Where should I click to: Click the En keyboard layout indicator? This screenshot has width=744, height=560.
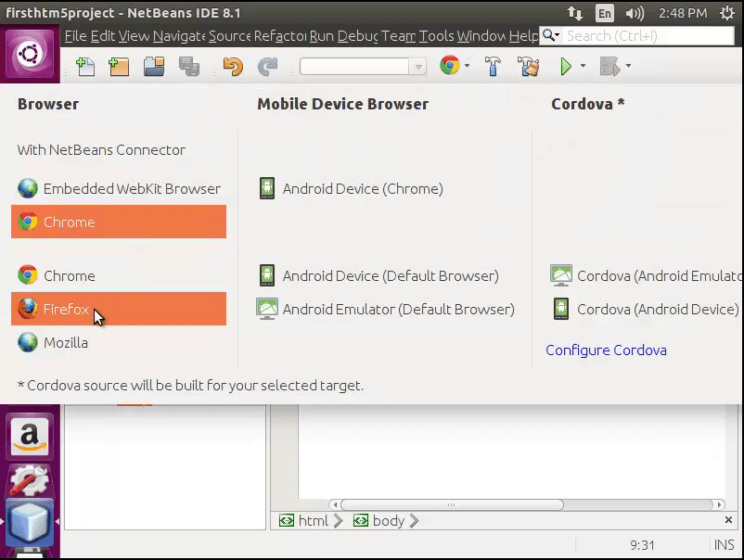pyautogui.click(x=605, y=13)
